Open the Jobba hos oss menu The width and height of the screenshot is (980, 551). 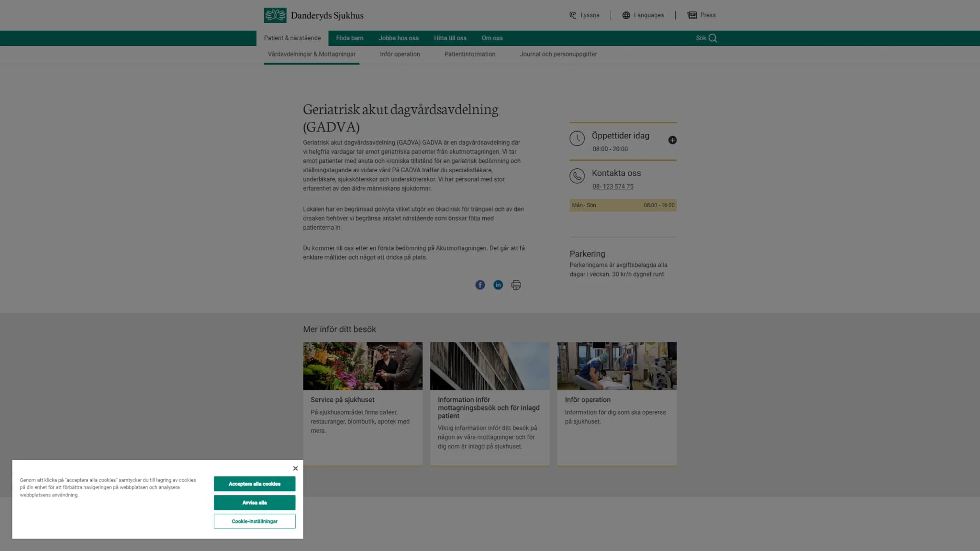pyautogui.click(x=399, y=38)
